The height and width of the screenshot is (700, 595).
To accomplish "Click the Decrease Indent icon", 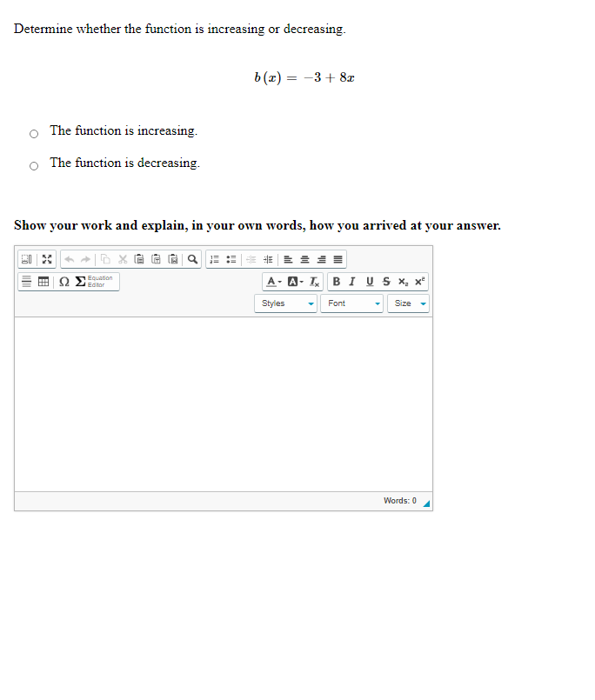I will [x=251, y=259].
